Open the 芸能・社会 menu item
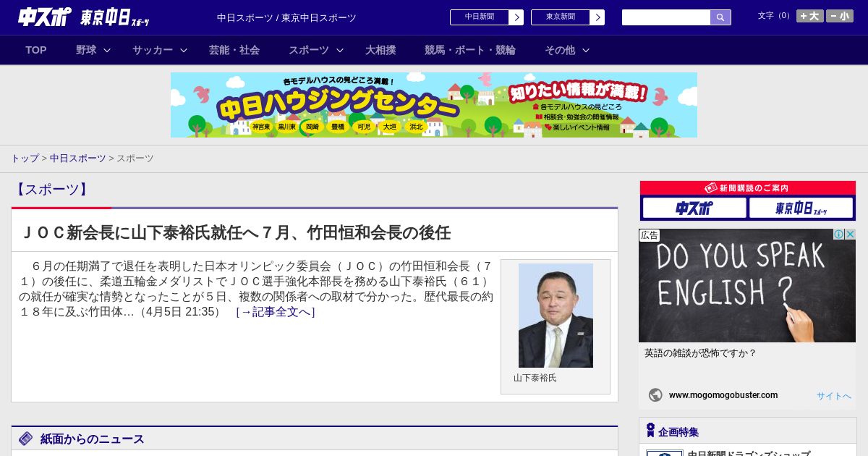The height and width of the screenshot is (456, 868). [x=234, y=50]
